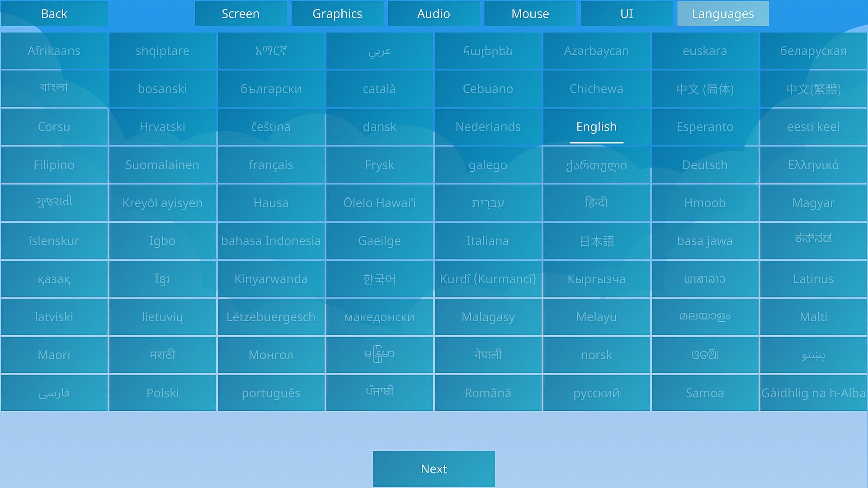Choose the Italiana language tile
The height and width of the screenshot is (488, 868).
[488, 241]
